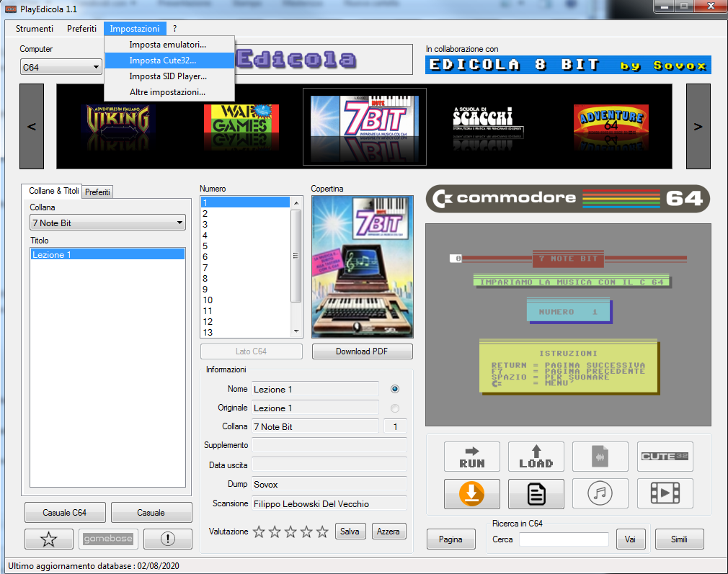
Task: Set third rating star
Action: point(290,532)
